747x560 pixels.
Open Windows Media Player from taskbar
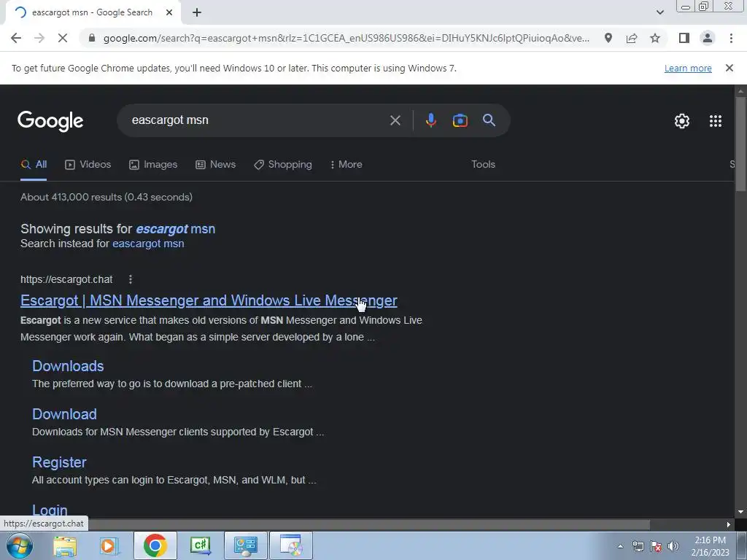(109, 545)
